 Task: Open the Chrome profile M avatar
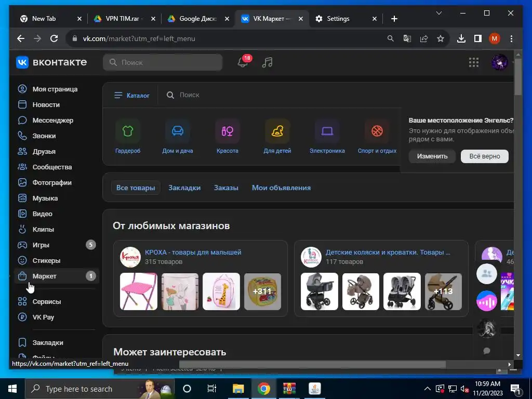click(495, 38)
